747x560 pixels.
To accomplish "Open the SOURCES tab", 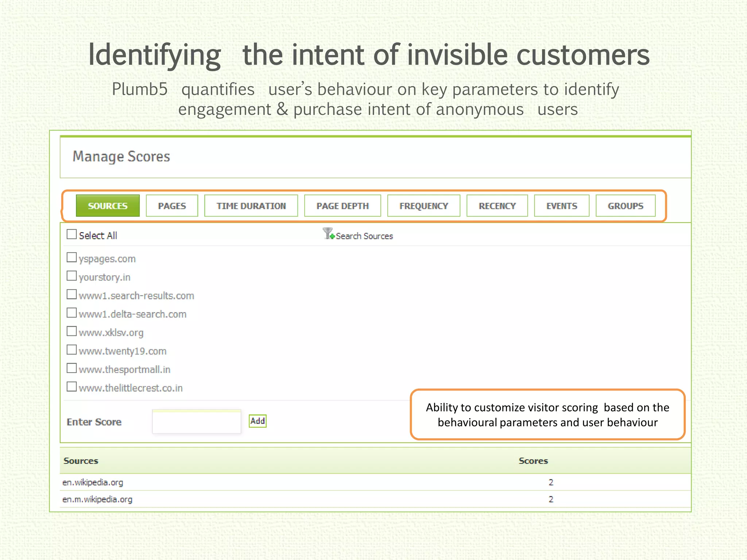I will click(x=108, y=206).
